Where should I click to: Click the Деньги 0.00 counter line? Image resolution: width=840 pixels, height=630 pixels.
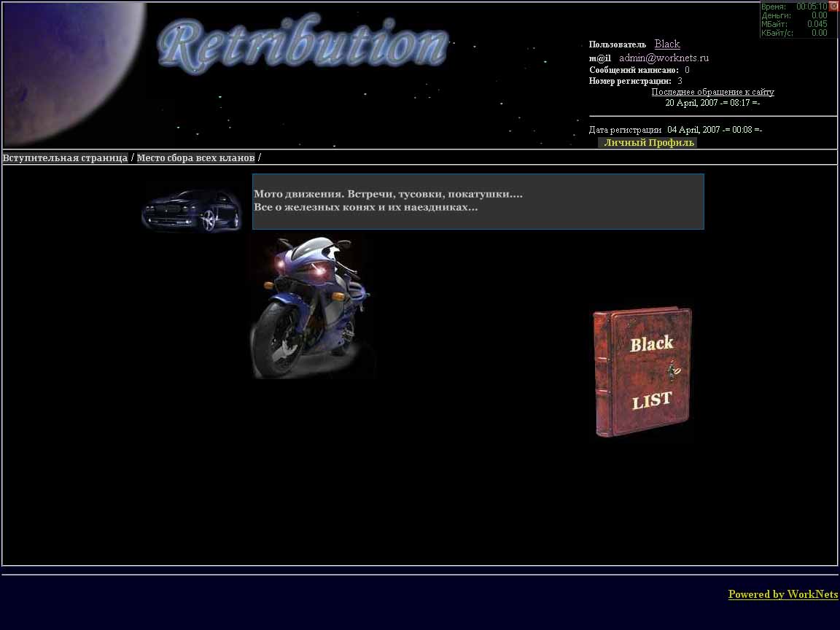pos(794,15)
